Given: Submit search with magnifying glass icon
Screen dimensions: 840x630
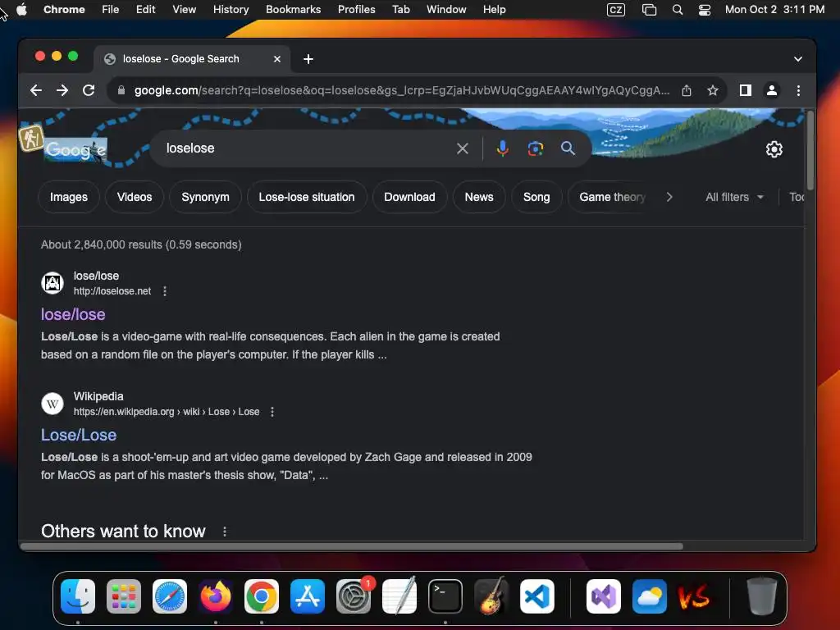Looking at the screenshot, I should (568, 148).
